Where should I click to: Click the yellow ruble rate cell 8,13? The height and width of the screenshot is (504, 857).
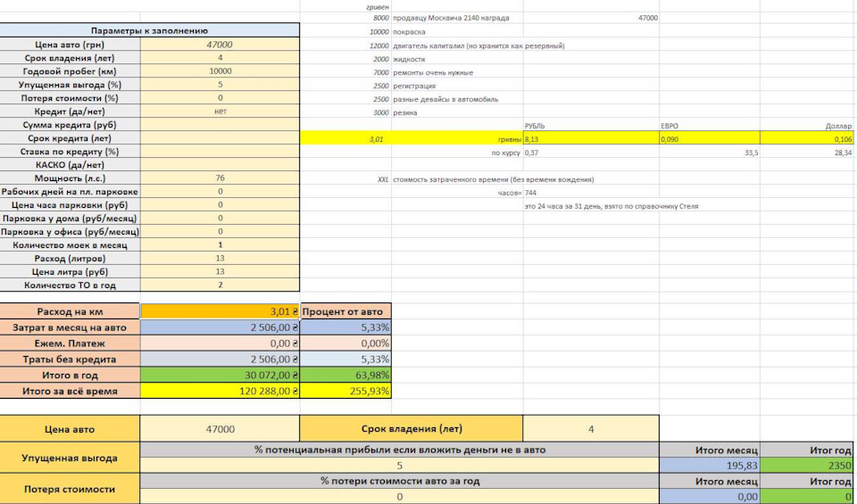(x=591, y=139)
